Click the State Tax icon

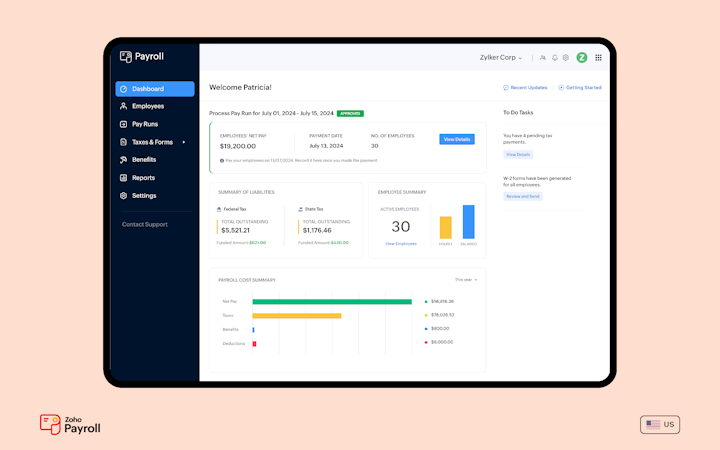[x=300, y=209]
